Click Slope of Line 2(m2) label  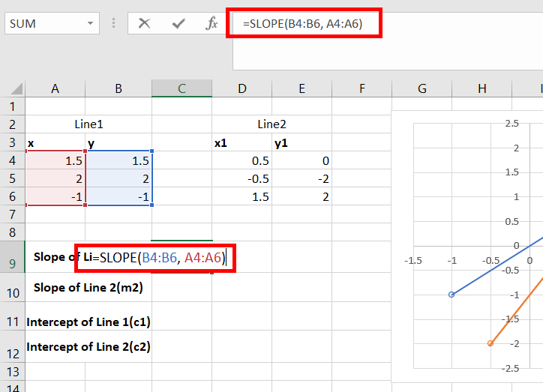[x=88, y=288]
